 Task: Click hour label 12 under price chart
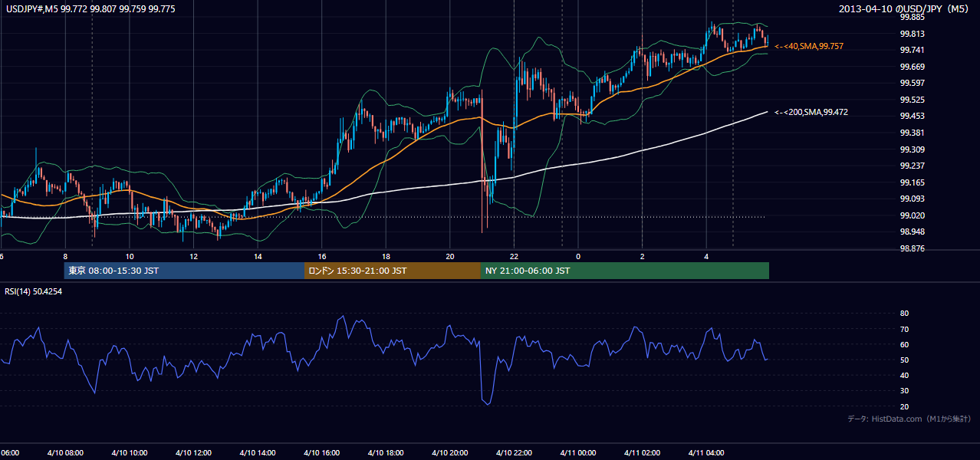194,256
